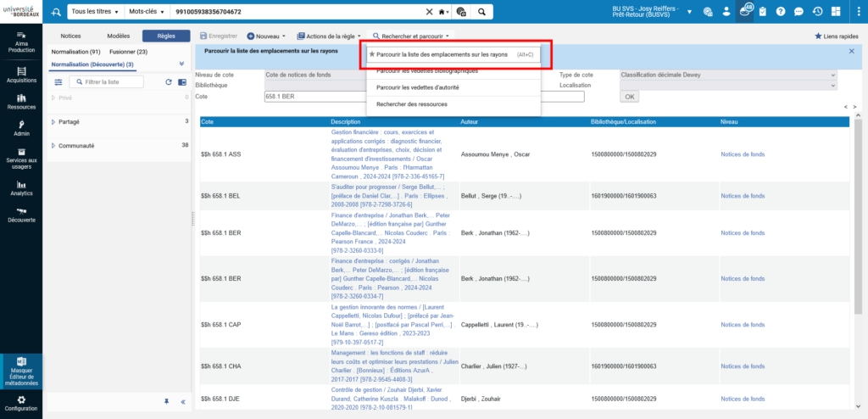Open the Tous les titres dropdown
This screenshot has height=419, width=868.
click(95, 12)
